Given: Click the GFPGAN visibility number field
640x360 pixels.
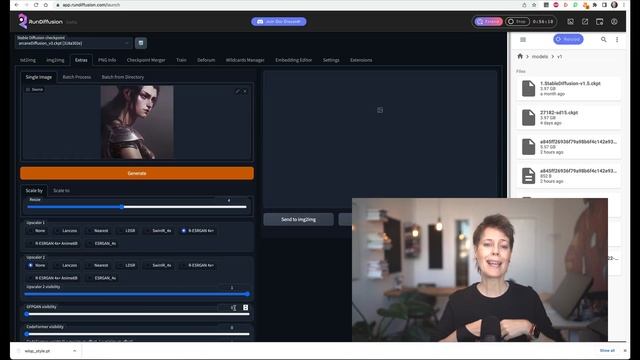Looking at the screenshot, I should tap(232, 307).
